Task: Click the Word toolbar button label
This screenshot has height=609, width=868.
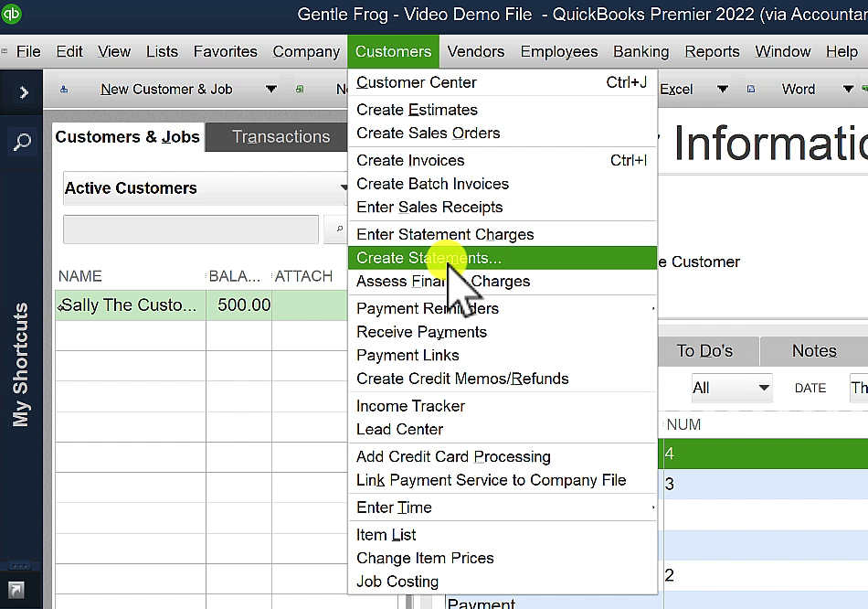Action: click(799, 90)
